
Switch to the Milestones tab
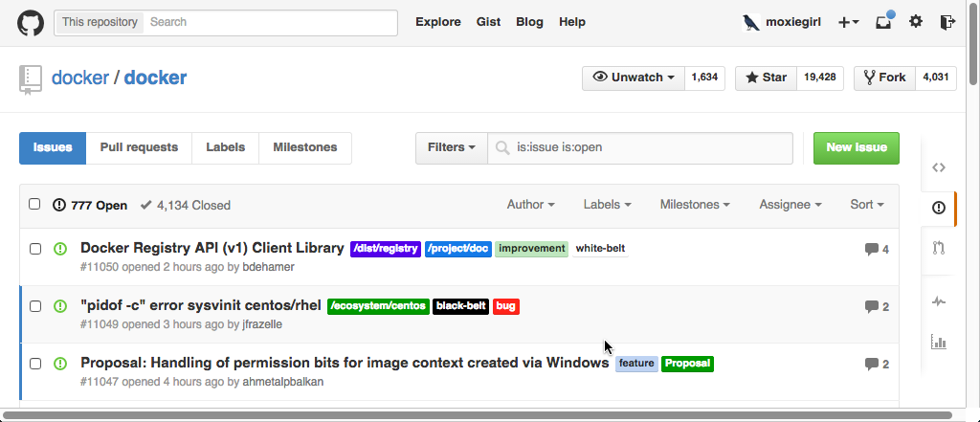point(305,148)
